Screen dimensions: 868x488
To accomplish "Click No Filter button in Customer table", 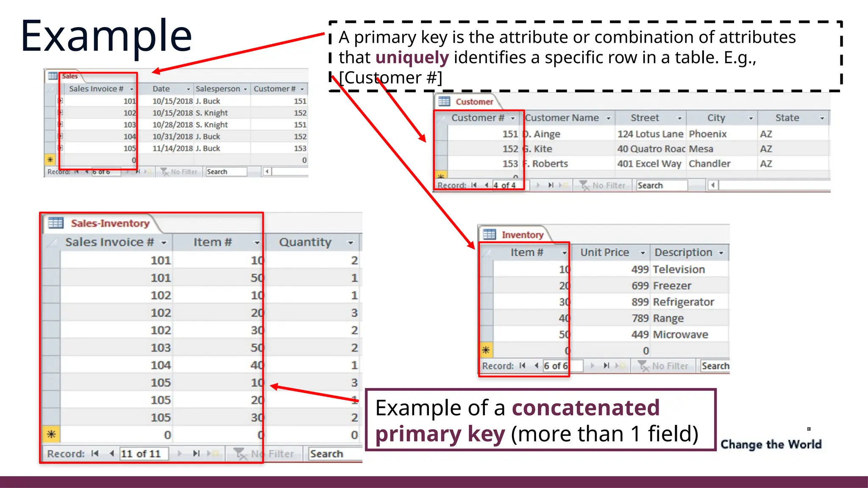I will 603,186.
